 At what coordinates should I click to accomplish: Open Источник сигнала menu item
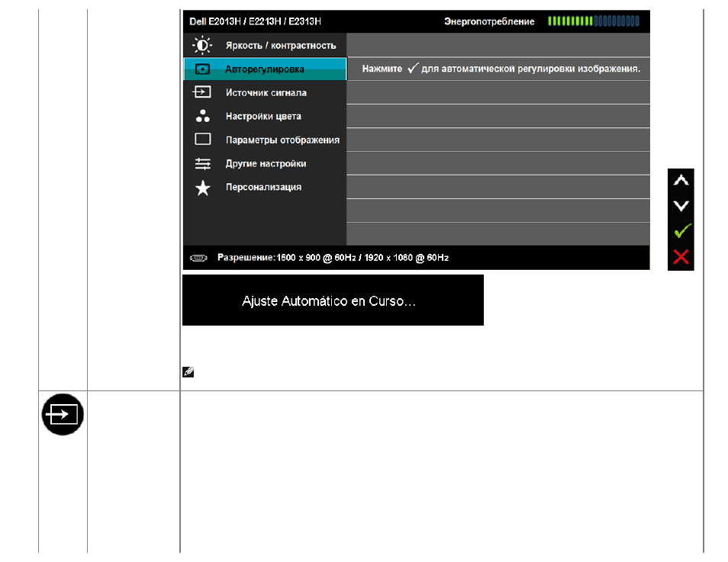coord(265,92)
